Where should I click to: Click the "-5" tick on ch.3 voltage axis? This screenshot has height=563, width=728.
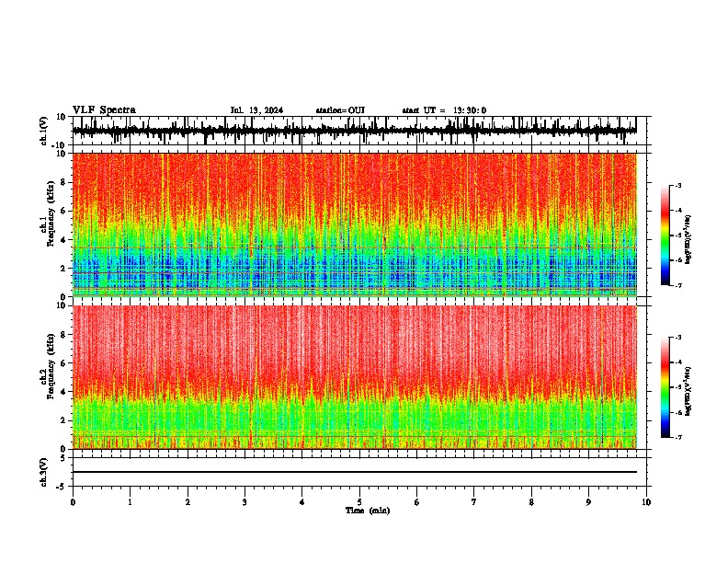pyautogui.click(x=63, y=487)
